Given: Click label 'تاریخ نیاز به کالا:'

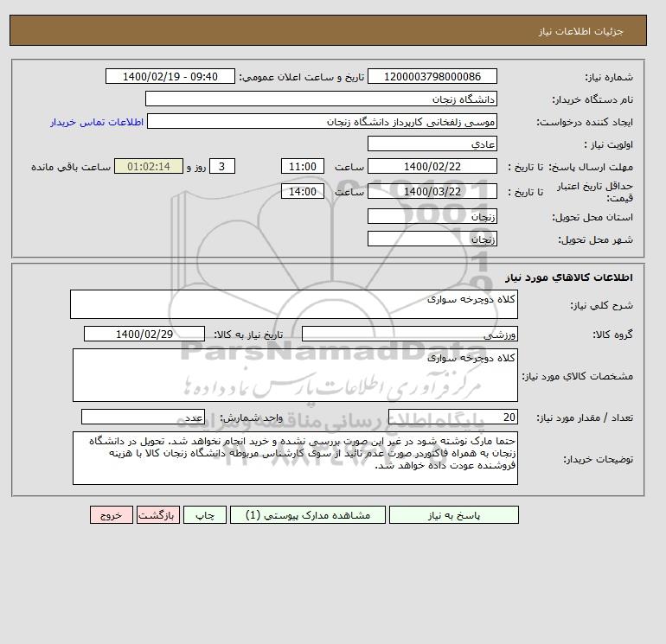Looking at the screenshot, I should point(248,335).
